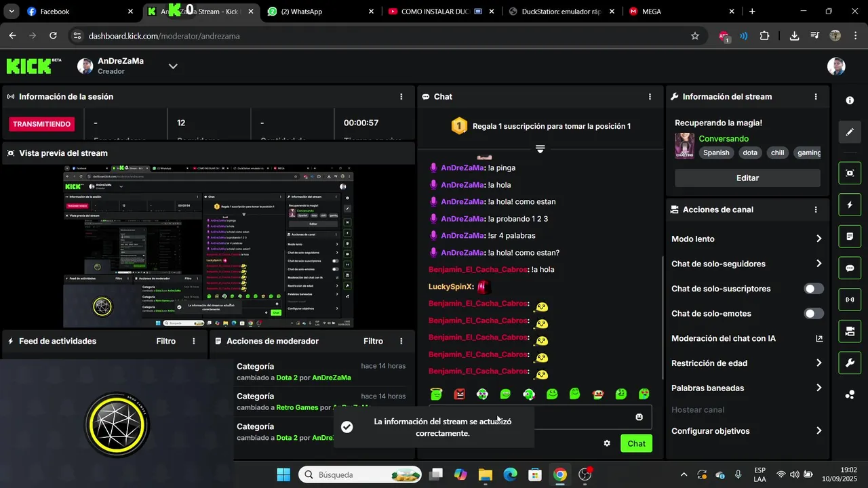
Task: Expand Restricción de edad settings
Action: point(818,363)
